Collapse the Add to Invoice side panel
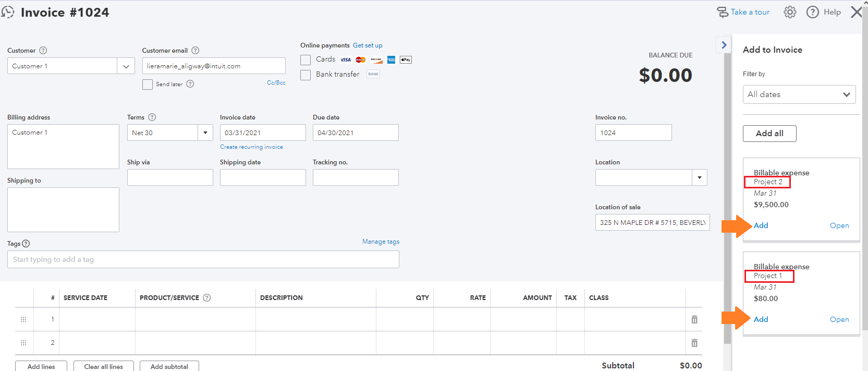The width and height of the screenshot is (868, 371). (x=724, y=45)
